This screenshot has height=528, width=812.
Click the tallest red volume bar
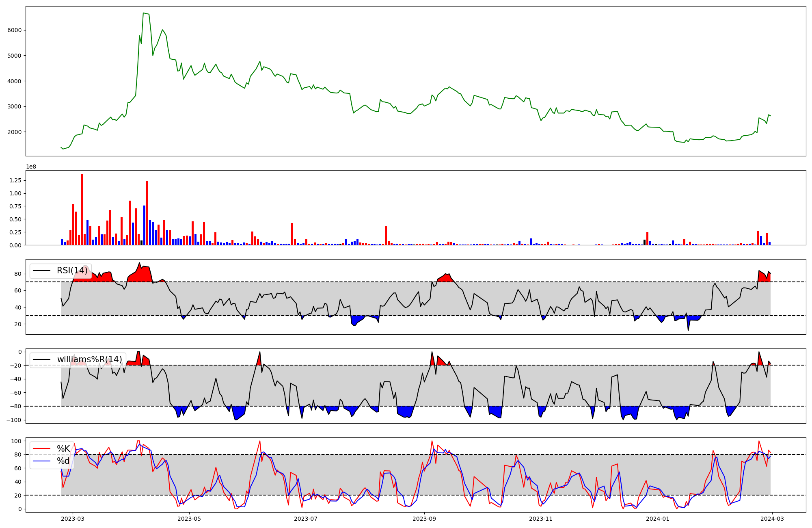pyautogui.click(x=82, y=209)
